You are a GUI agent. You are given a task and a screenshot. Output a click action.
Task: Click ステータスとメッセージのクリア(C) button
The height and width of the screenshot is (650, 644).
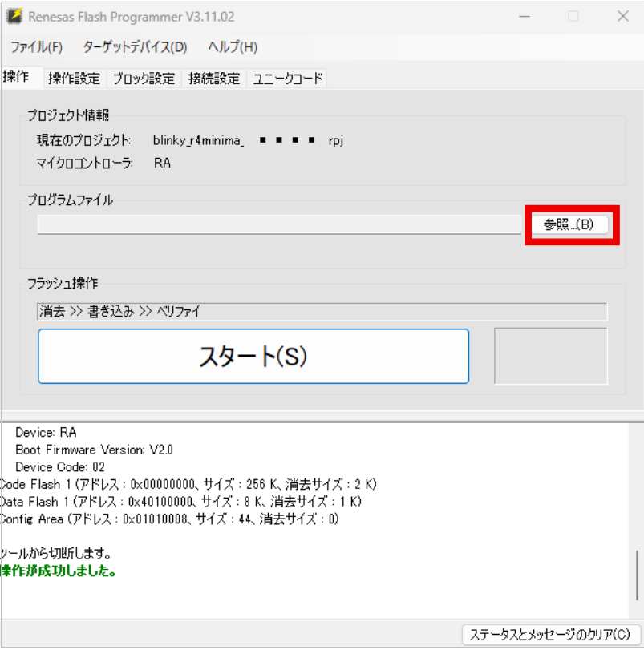pyautogui.click(x=550, y=634)
